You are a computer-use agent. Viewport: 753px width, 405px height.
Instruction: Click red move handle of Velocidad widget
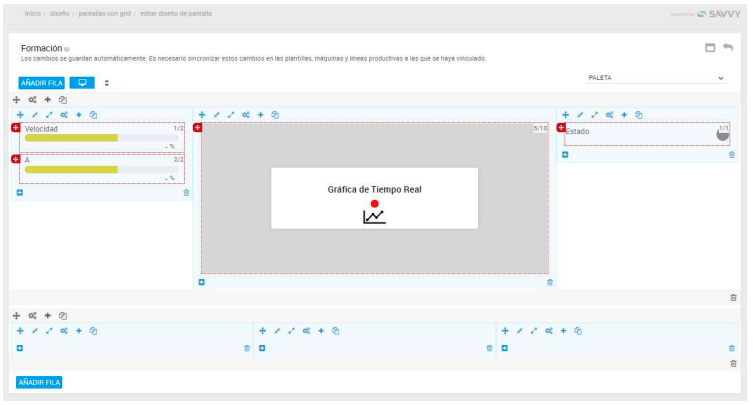click(15, 127)
